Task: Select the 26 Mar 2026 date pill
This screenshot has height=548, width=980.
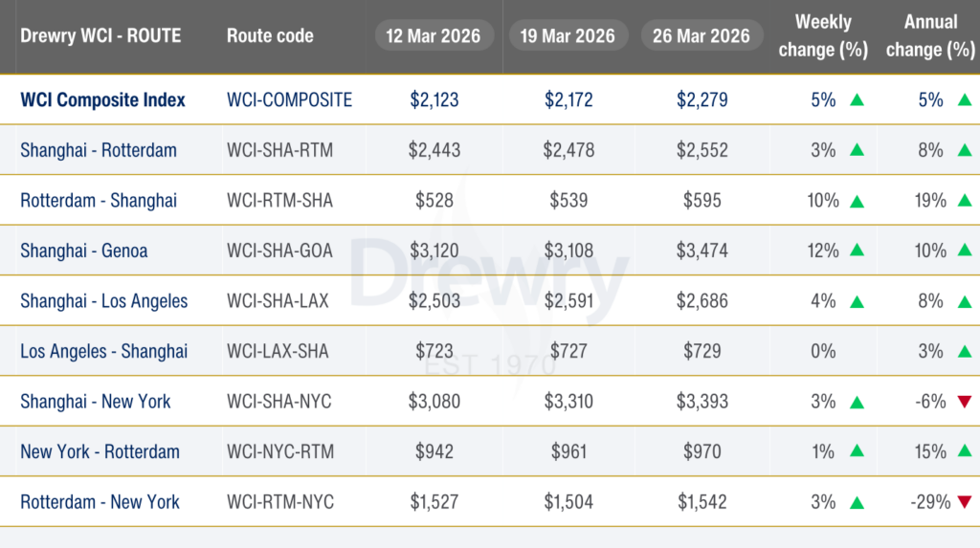Action: [x=702, y=36]
